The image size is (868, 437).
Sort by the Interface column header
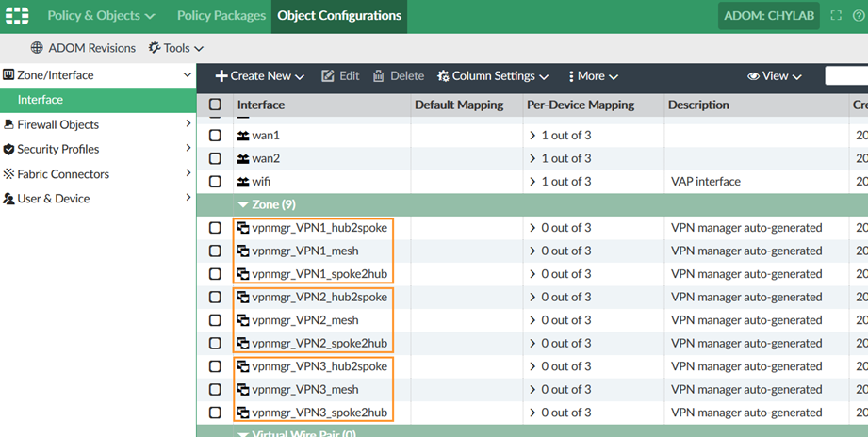pyautogui.click(x=261, y=105)
